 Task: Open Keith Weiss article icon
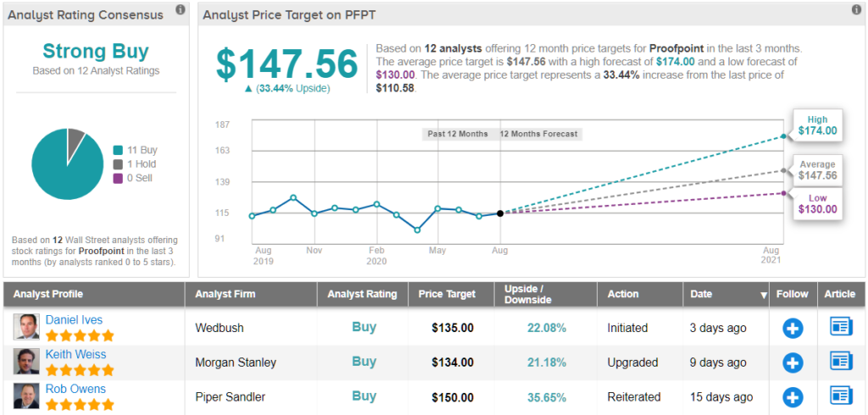(x=841, y=362)
